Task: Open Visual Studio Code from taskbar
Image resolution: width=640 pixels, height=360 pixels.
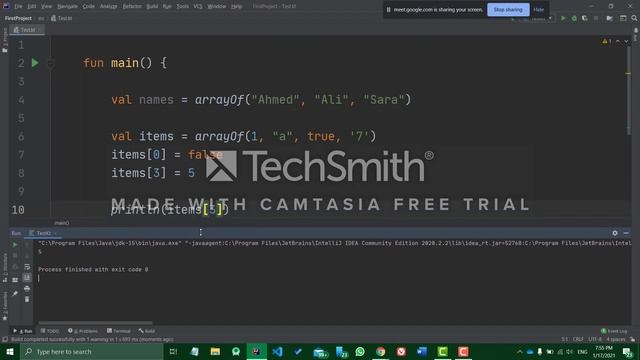Action: (277, 351)
